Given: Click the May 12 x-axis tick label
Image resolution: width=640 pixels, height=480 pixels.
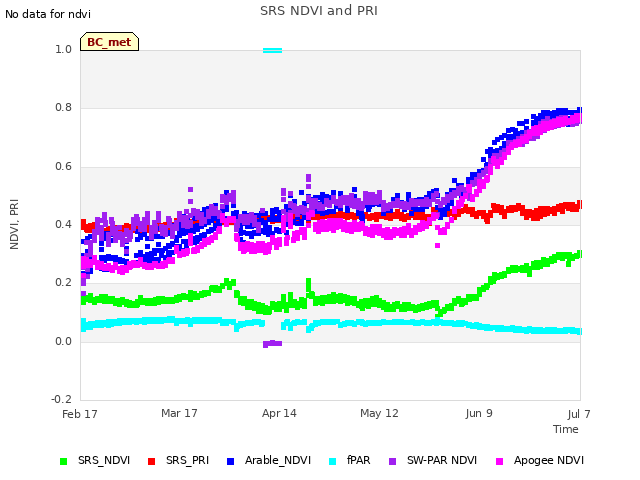Looking at the screenshot, I should pyautogui.click(x=379, y=413).
